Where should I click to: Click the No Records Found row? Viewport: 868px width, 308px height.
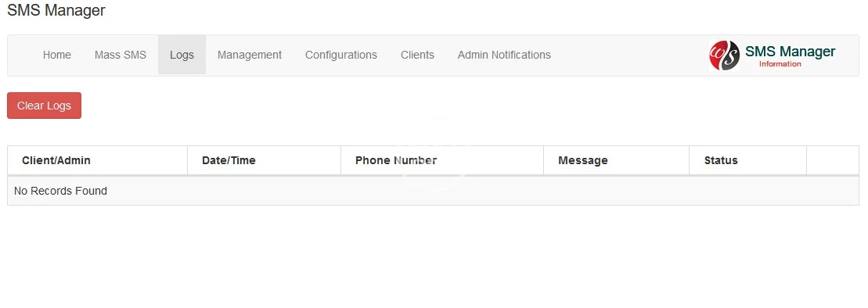pos(433,191)
